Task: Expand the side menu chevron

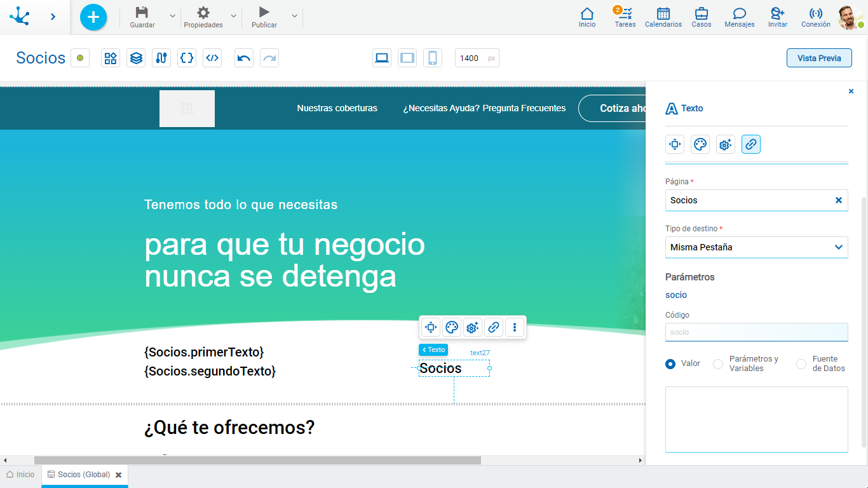Action: (53, 17)
